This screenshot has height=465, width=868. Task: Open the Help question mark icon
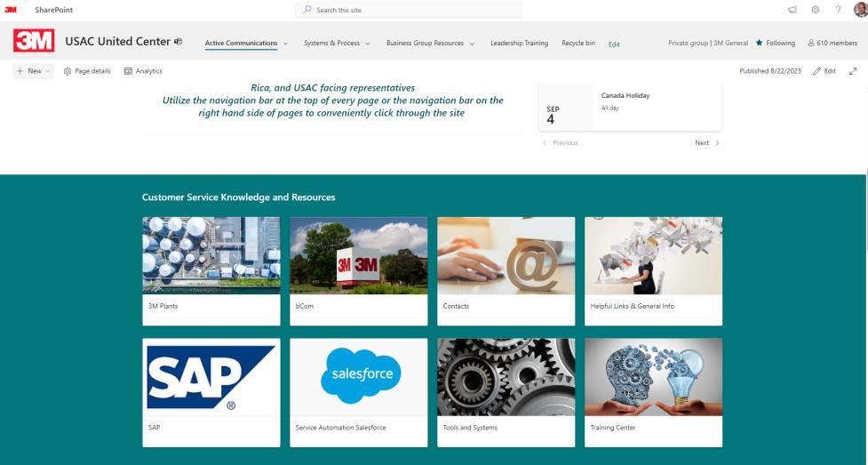[x=838, y=10]
